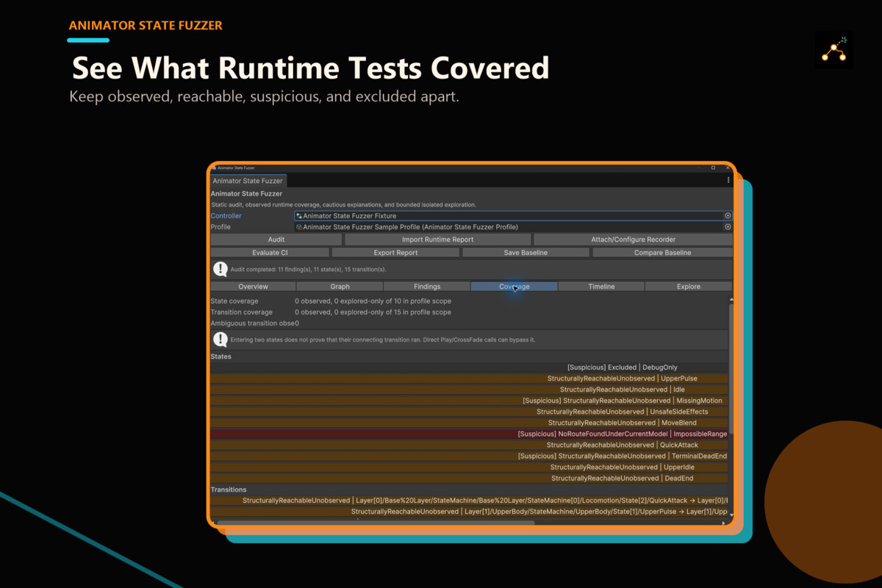Click Attach/Configure Recorder button
This screenshot has width=882, height=588.
[x=633, y=240]
